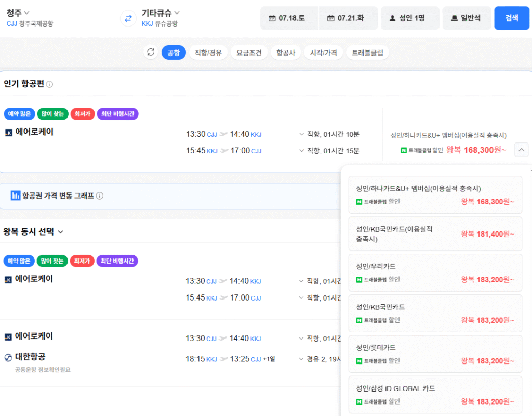Image resolution: width=532 pixels, height=416 pixels.
Task: Select the 직항/경유 filter tab
Action: point(208,53)
